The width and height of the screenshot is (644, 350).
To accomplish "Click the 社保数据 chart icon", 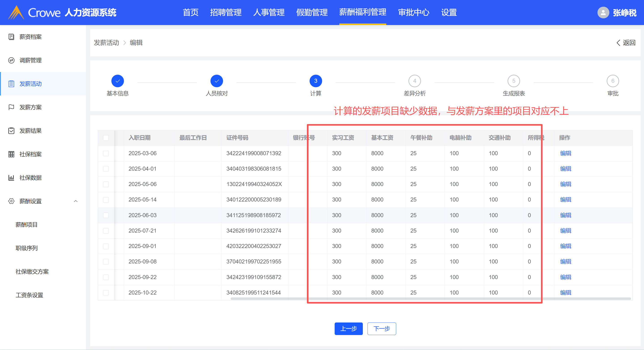I will (11, 178).
